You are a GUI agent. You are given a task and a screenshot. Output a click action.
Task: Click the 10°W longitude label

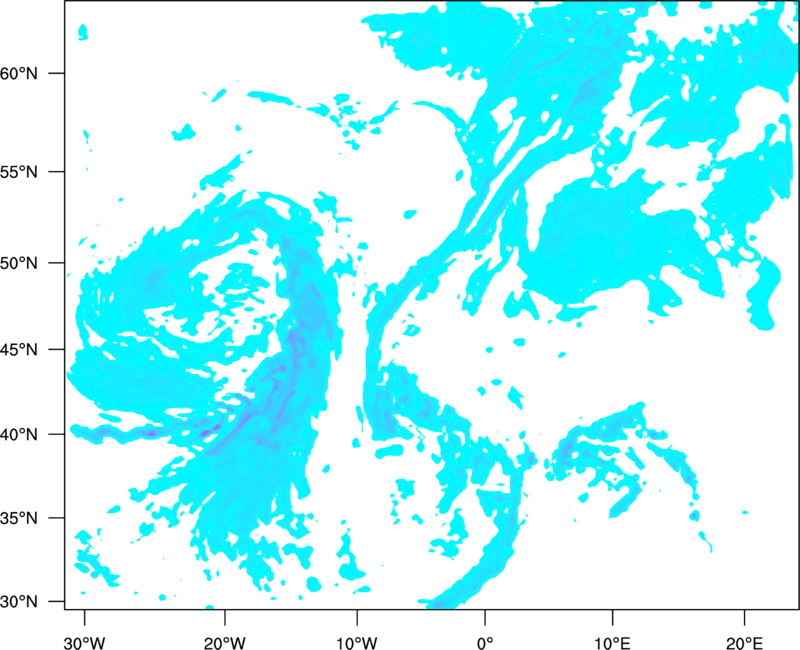357,643
